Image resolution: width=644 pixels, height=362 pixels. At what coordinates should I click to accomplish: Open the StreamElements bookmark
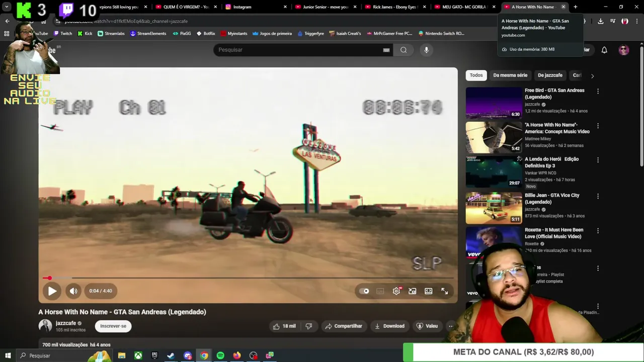(x=148, y=34)
